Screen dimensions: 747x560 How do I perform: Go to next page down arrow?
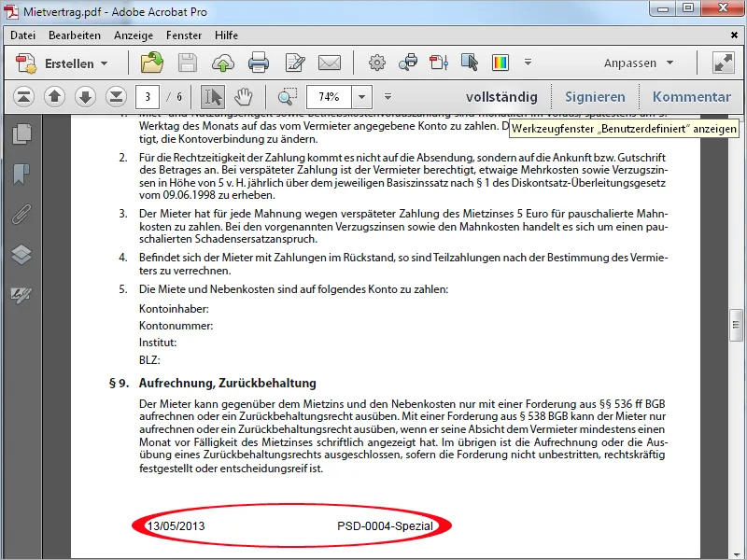coord(85,97)
